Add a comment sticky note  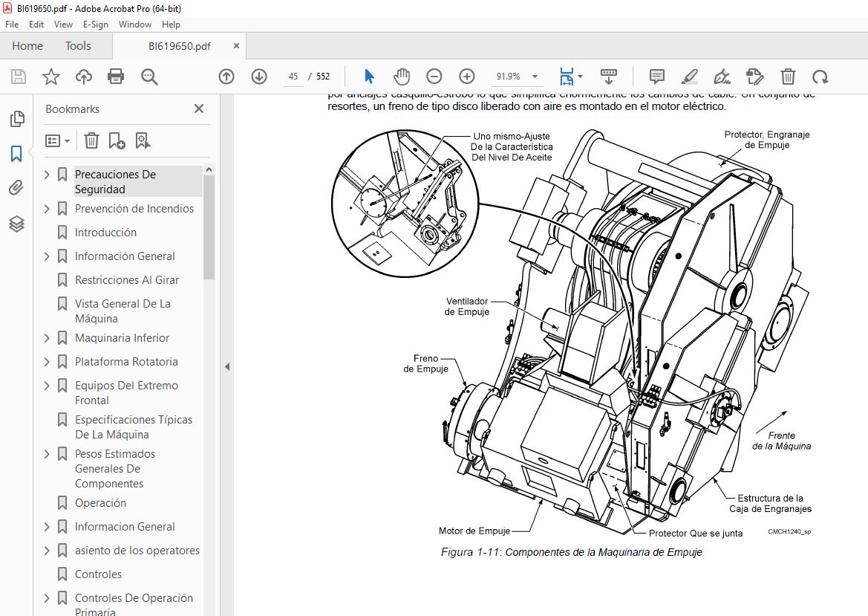tap(657, 77)
